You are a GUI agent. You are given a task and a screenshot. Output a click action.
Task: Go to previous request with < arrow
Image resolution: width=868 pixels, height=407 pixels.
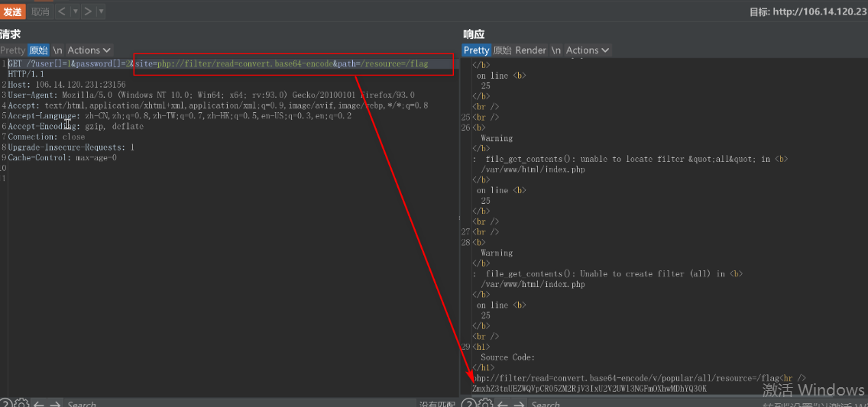click(62, 11)
